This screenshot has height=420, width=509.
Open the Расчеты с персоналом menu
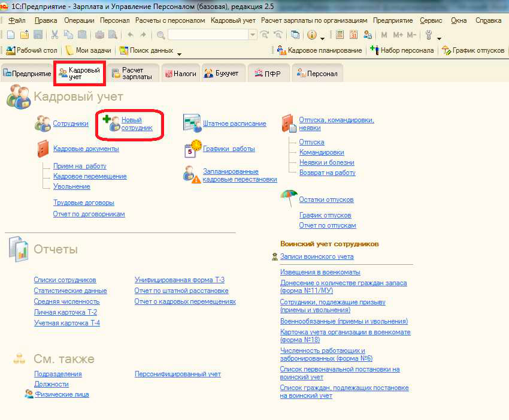[170, 20]
